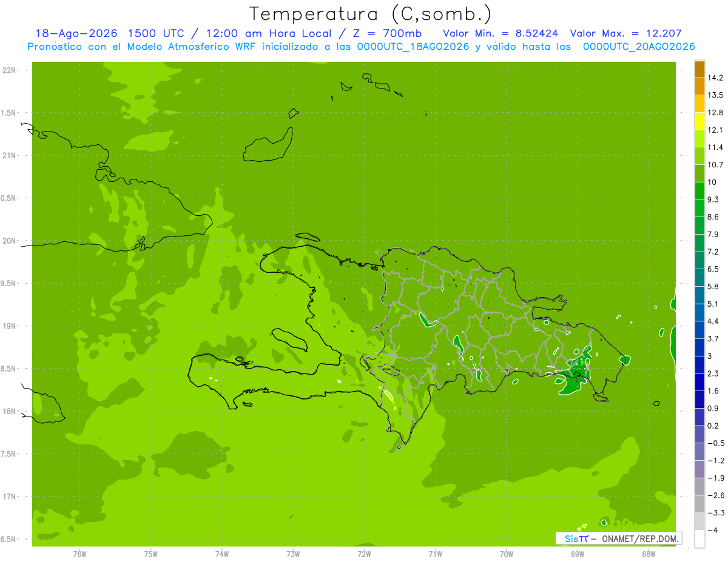This screenshot has width=728, height=562.
Task: Click the legend value "-2.6"
Action: (716, 495)
